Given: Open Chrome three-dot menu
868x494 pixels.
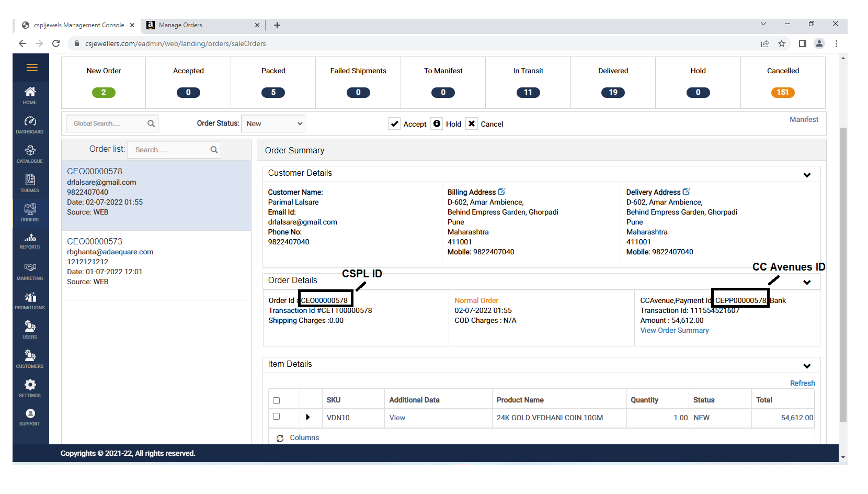Looking at the screenshot, I should (836, 43).
